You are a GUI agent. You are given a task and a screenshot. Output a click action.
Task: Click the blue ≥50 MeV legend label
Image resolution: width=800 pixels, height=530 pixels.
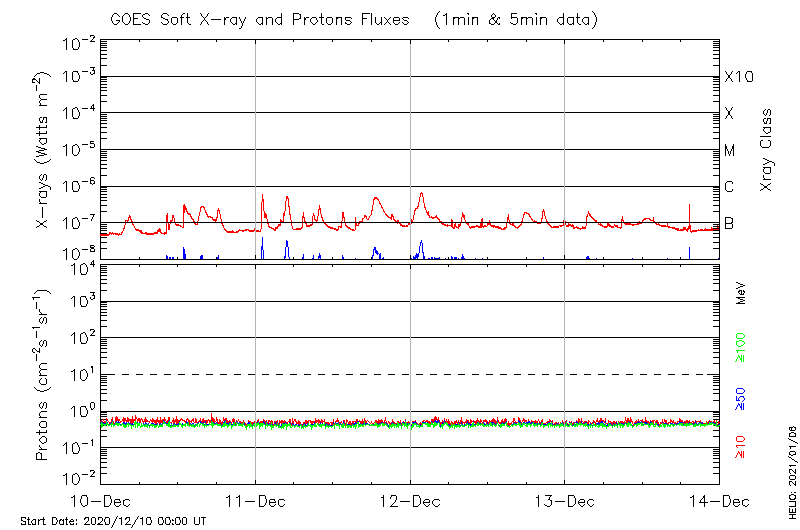pyautogui.click(x=741, y=399)
